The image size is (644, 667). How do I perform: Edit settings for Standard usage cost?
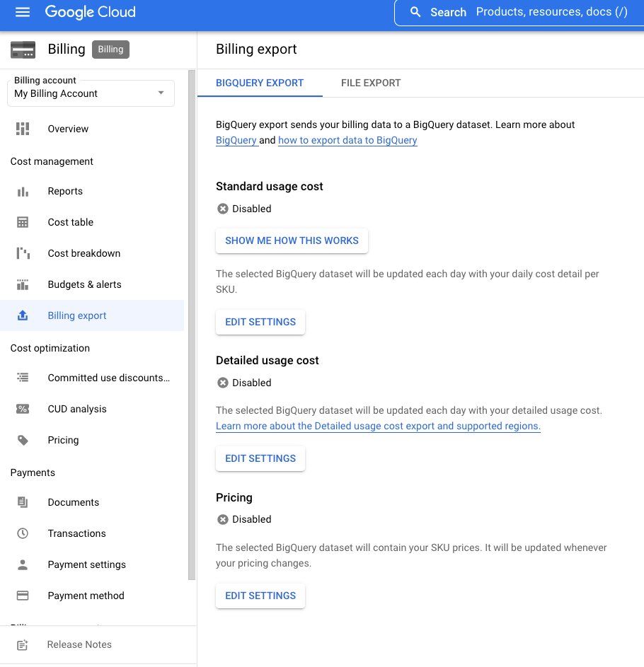(x=260, y=322)
